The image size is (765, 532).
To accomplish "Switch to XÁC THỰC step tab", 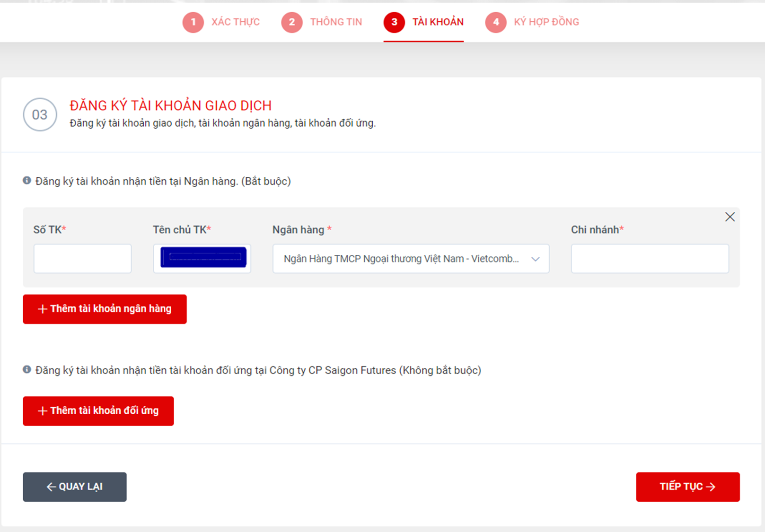I will [x=235, y=22].
